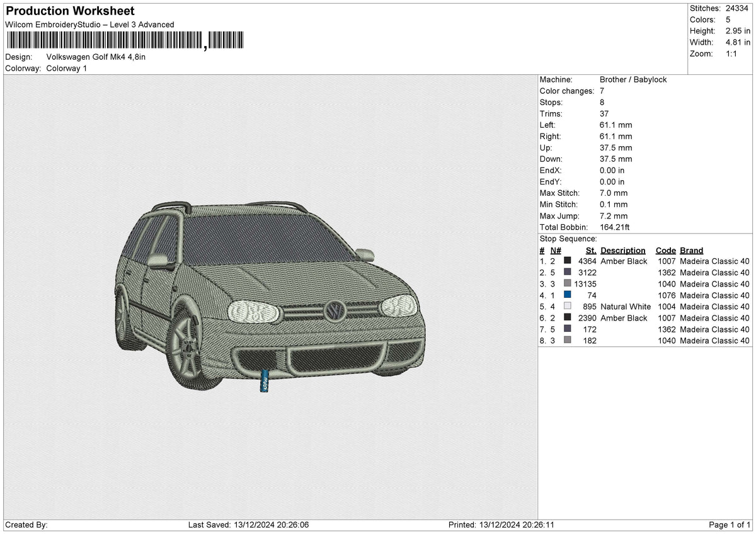756x534 pixels.
Task: Click the swatch in stop 6 (2390 stitches)
Action: 568,318
